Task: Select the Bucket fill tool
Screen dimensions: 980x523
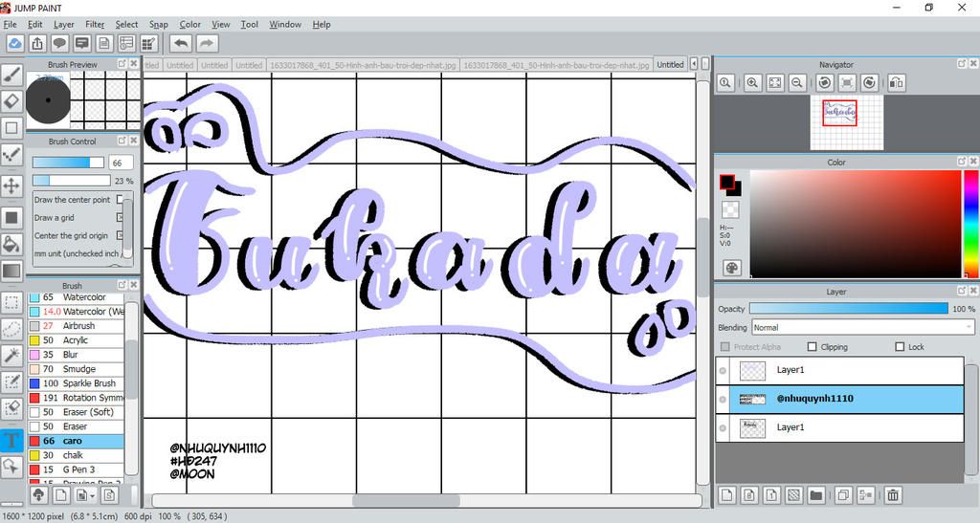Action: (x=11, y=244)
